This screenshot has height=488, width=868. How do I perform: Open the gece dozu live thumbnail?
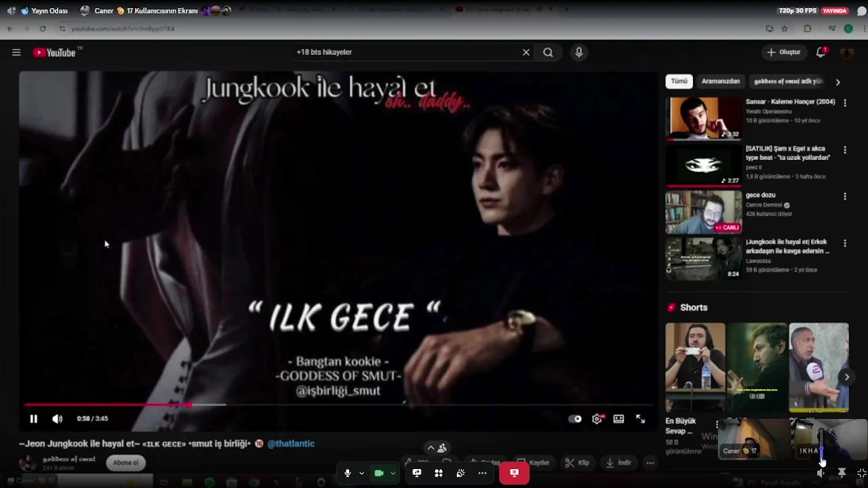[704, 211]
